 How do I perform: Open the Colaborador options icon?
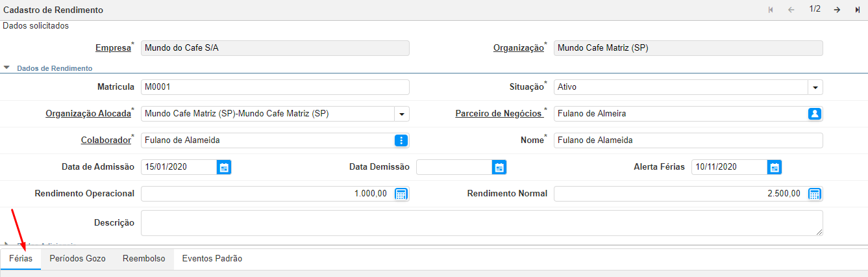pos(401,140)
